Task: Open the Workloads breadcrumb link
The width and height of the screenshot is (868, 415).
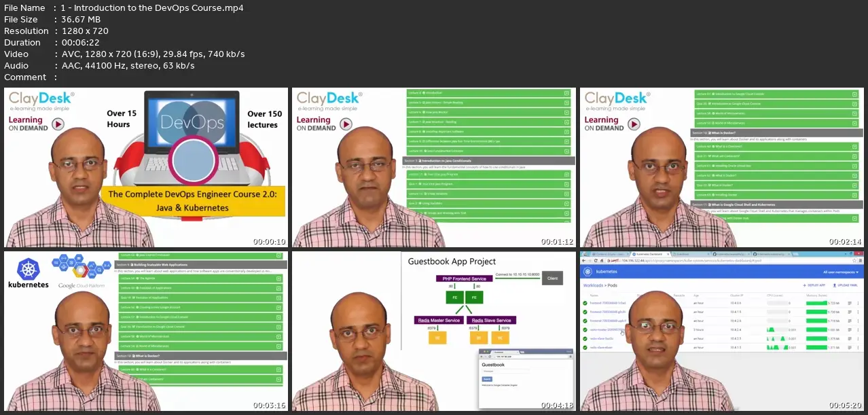Action: [592, 285]
